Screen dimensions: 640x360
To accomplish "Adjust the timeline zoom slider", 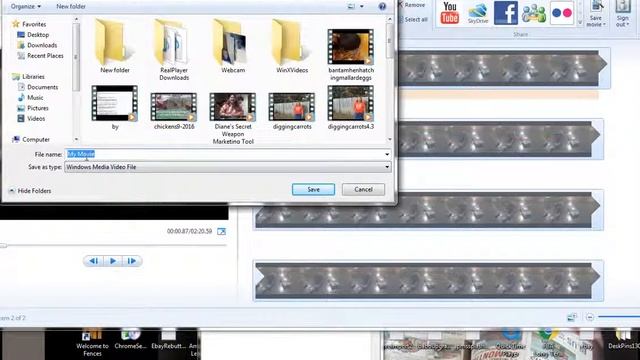I will pyautogui.click(x=619, y=317).
